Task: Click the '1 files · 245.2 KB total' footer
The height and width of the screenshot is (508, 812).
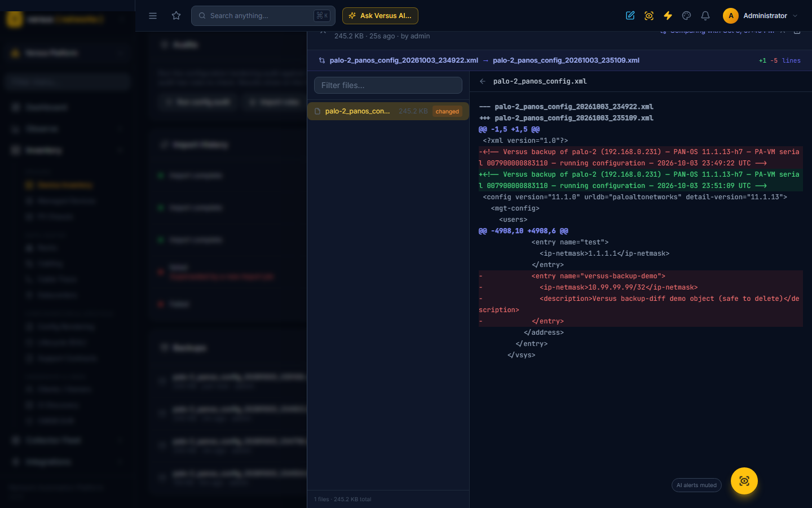Action: tap(343, 500)
